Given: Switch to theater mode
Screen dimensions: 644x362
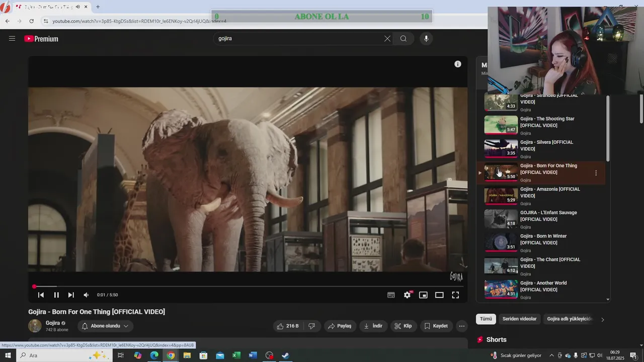Looking at the screenshot, I should [x=439, y=295].
